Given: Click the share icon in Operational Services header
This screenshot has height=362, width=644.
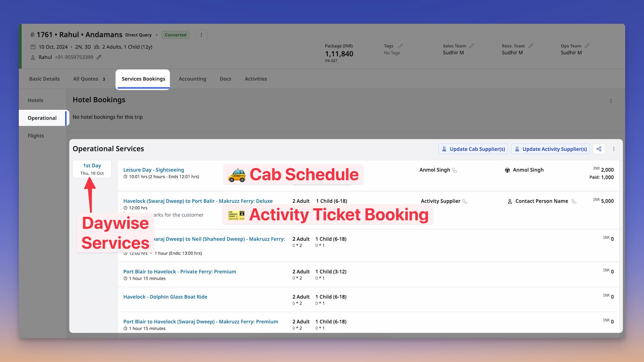Looking at the screenshot, I should pos(599,149).
